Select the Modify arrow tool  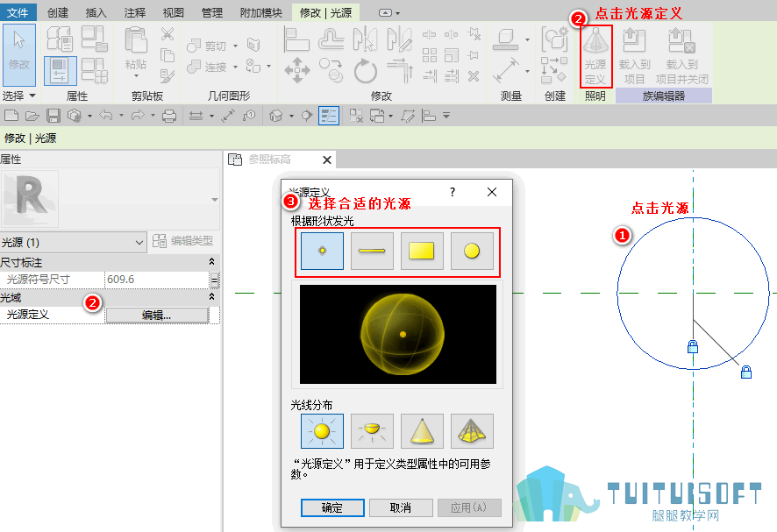tap(19, 54)
